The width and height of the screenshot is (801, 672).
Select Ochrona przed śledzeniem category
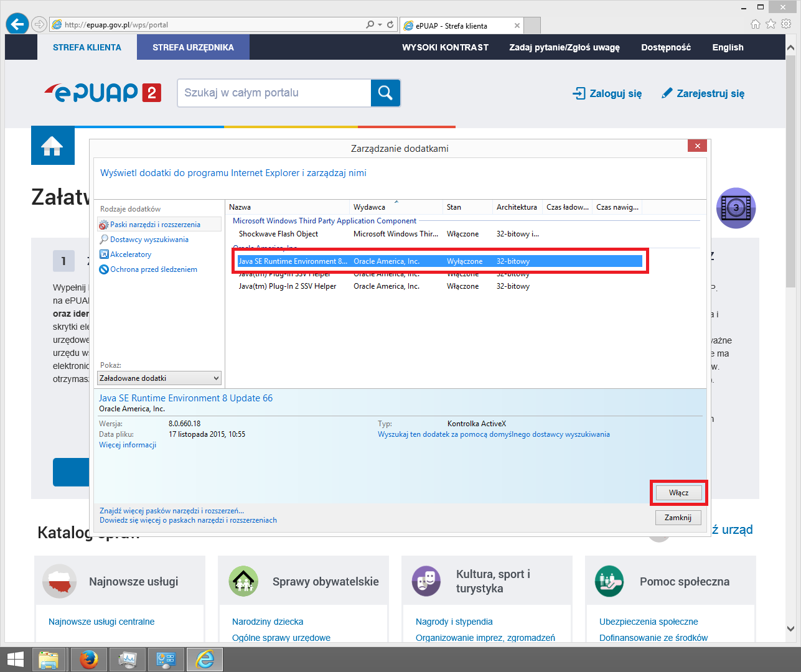153,269
